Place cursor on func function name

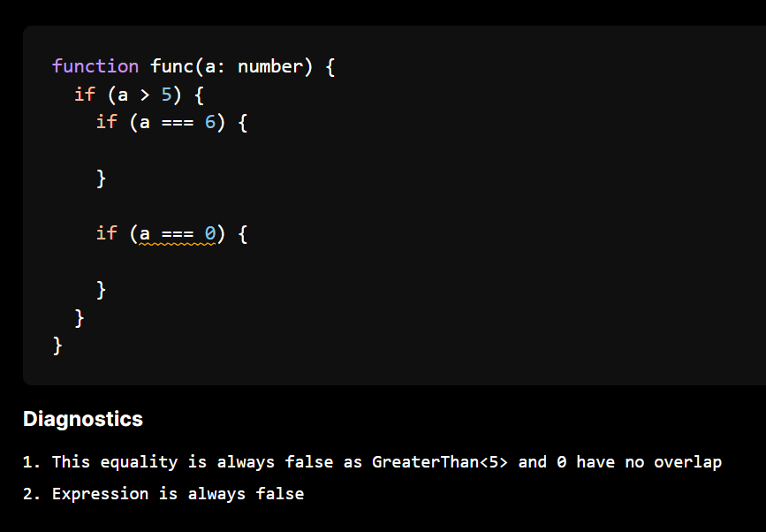171,66
